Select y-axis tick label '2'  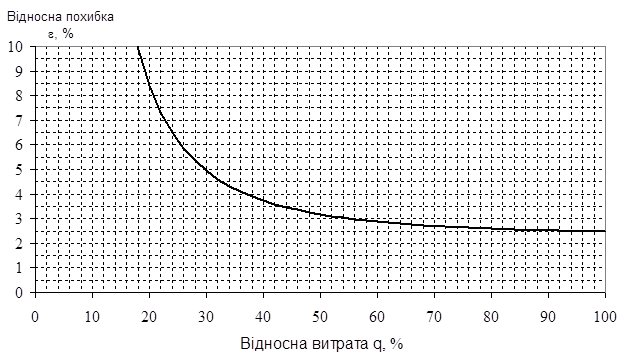[x=19, y=244]
